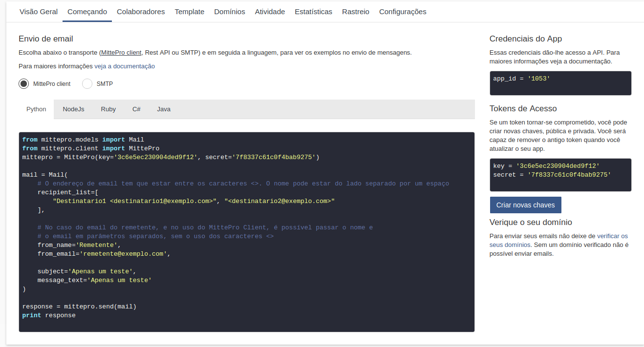644x347 pixels.
Task: Select the Python code tab
Action: (36, 109)
